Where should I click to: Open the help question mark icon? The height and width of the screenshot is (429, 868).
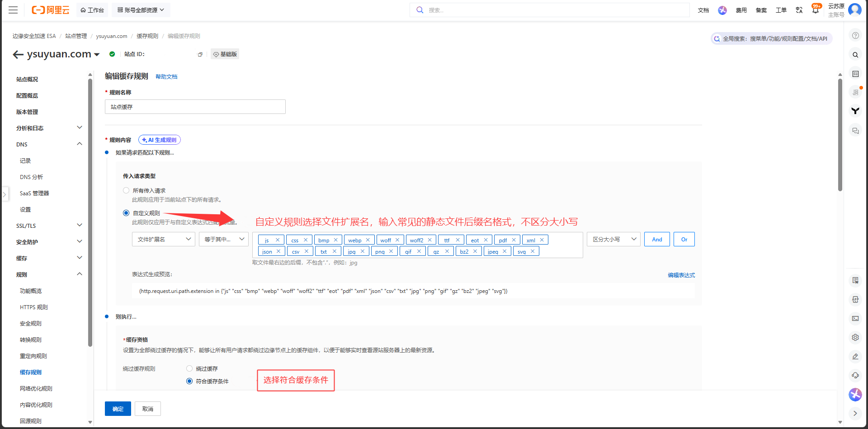click(855, 36)
